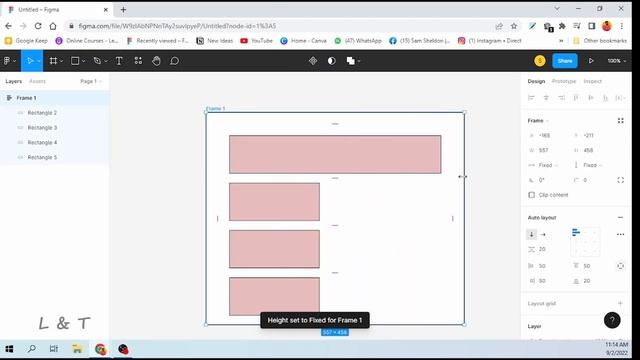Click the Use as mask icon
Screen dimensions: 640x360
pos(331,61)
